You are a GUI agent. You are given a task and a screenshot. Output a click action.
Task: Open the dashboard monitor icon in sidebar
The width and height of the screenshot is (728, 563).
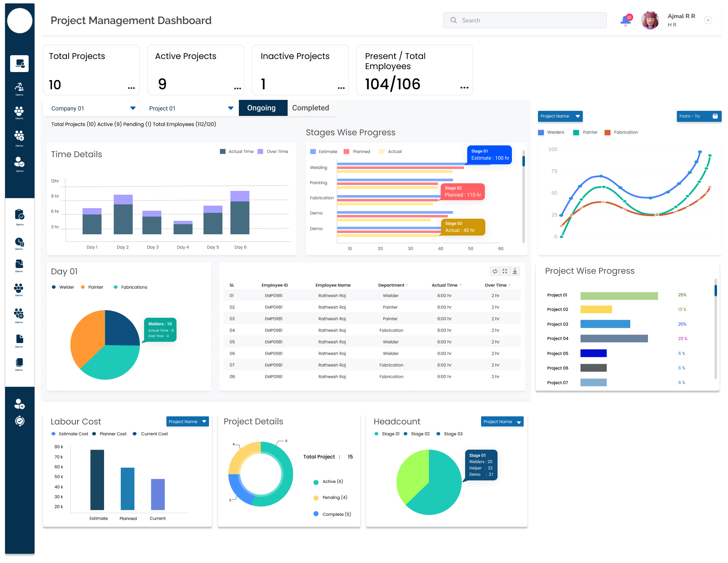[x=19, y=63]
